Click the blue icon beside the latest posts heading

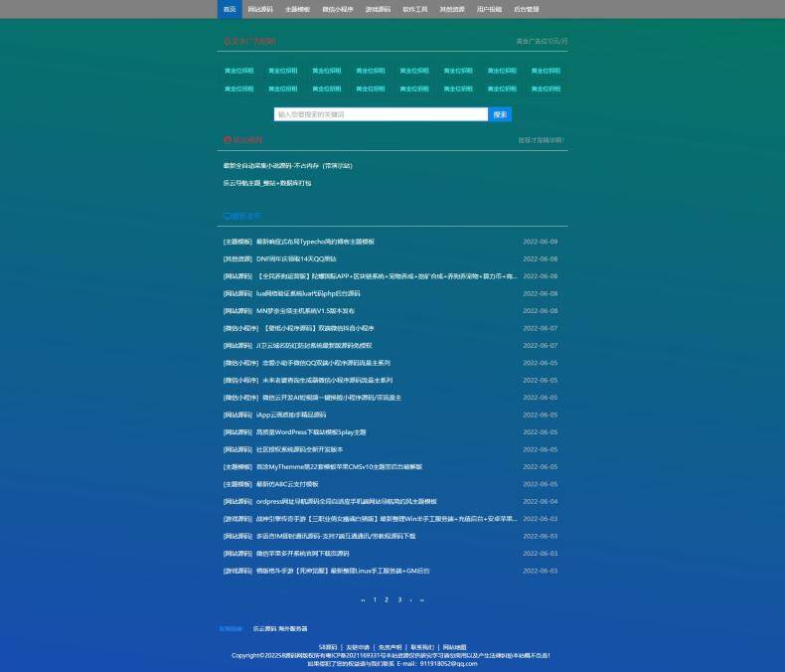(228, 216)
